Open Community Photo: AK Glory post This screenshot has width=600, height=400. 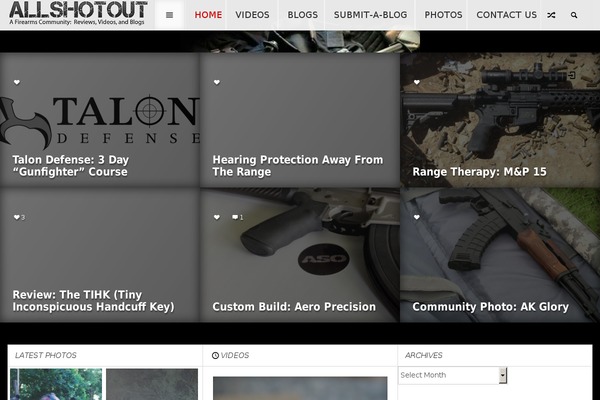[x=491, y=307]
